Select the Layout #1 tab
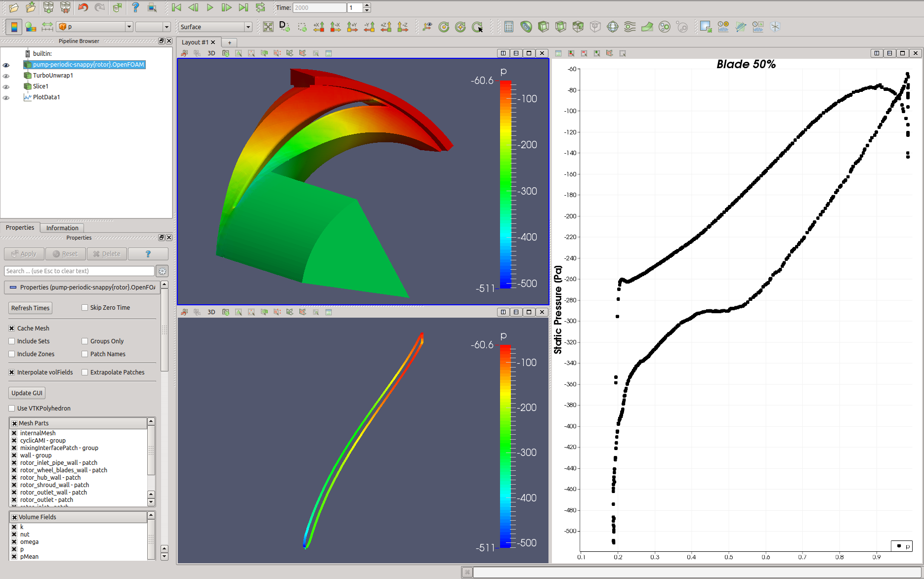924x579 pixels. point(195,42)
